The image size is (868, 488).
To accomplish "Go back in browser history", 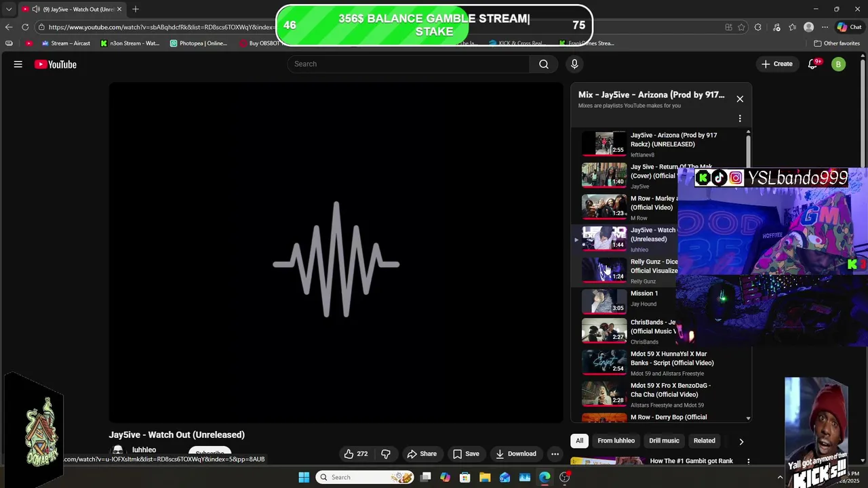I will [x=9, y=27].
